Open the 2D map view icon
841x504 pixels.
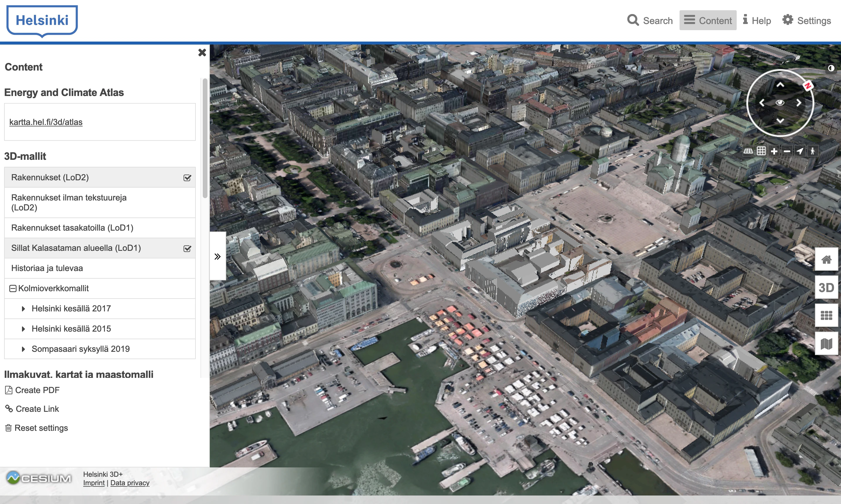(826, 344)
